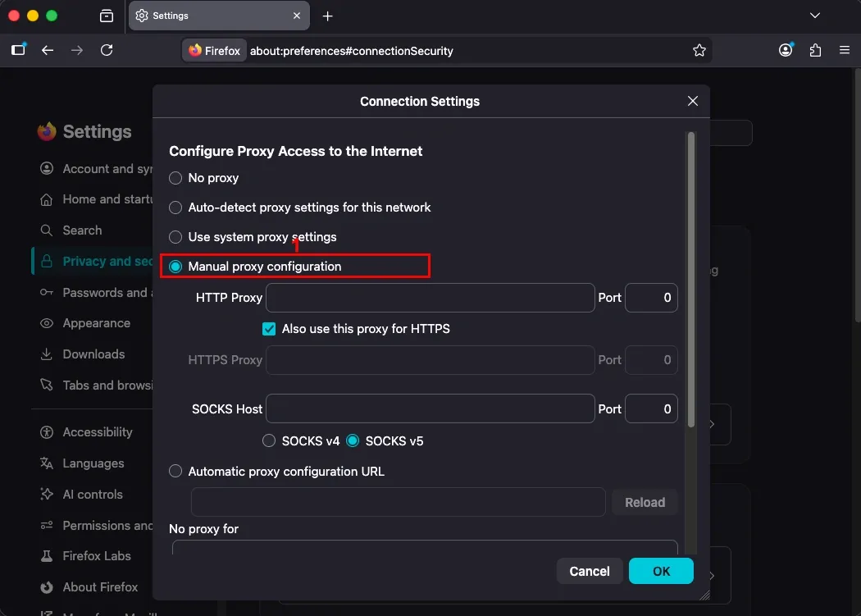Image resolution: width=861 pixels, height=616 pixels.
Task: Reload the current page
Action: point(107,50)
